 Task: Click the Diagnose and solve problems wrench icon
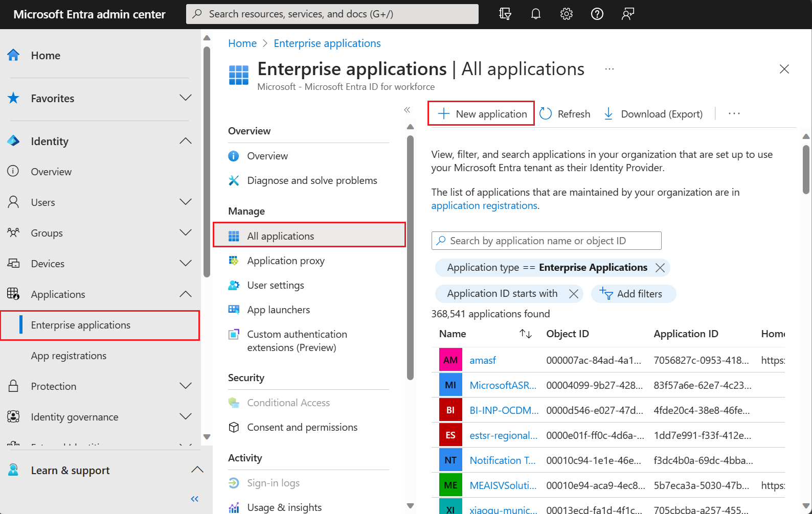[234, 180]
